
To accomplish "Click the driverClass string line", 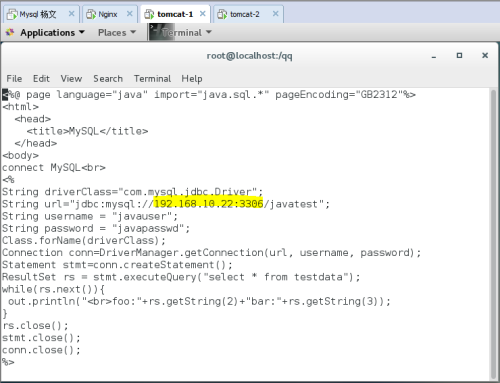I will (x=133, y=192).
